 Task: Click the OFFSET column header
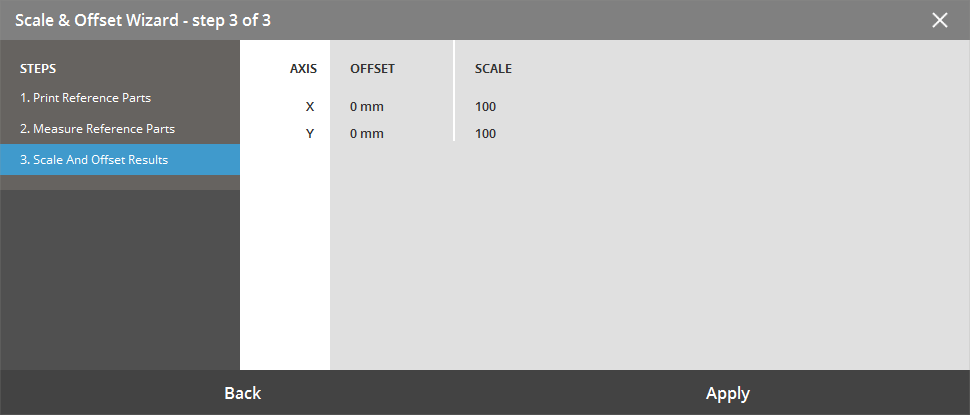(x=372, y=69)
